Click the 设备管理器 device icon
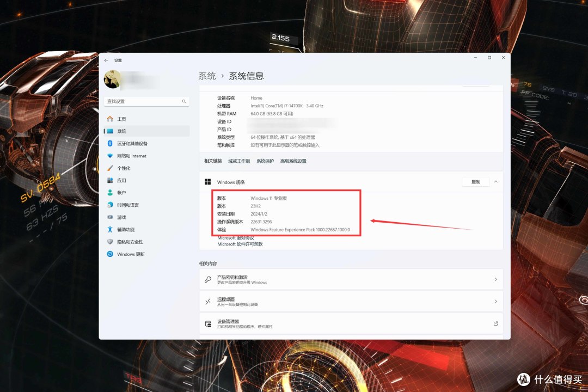Image resolution: width=588 pixels, height=392 pixels. [208, 324]
